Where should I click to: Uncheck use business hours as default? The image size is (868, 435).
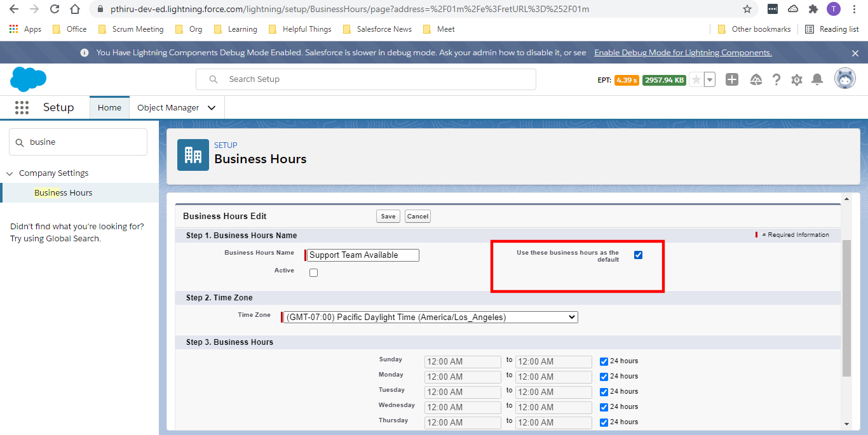click(638, 255)
